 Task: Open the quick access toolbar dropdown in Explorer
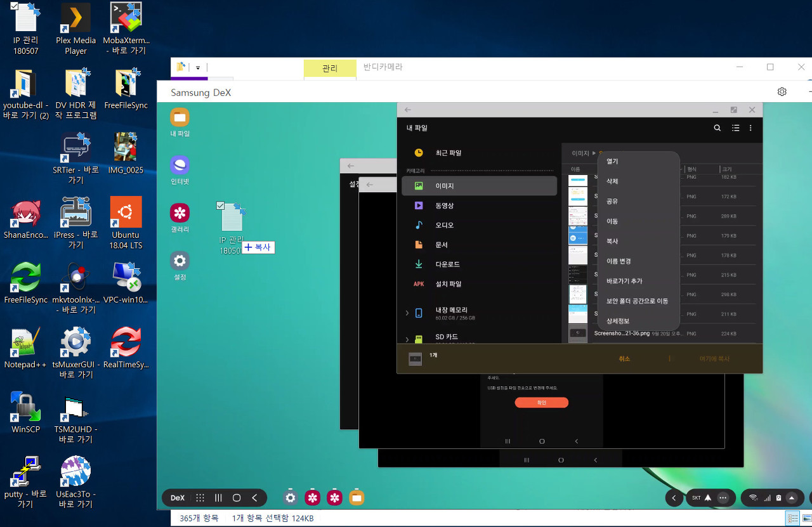(198, 67)
